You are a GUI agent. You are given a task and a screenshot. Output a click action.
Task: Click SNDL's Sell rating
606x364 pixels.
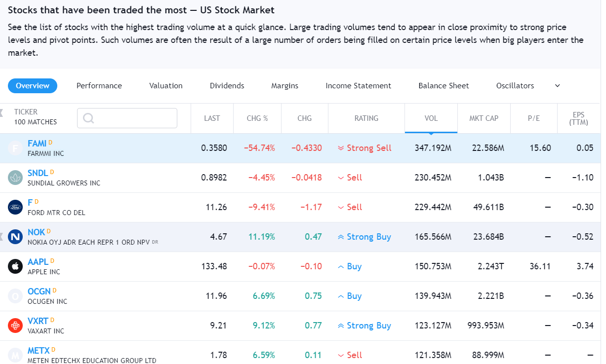(350, 178)
